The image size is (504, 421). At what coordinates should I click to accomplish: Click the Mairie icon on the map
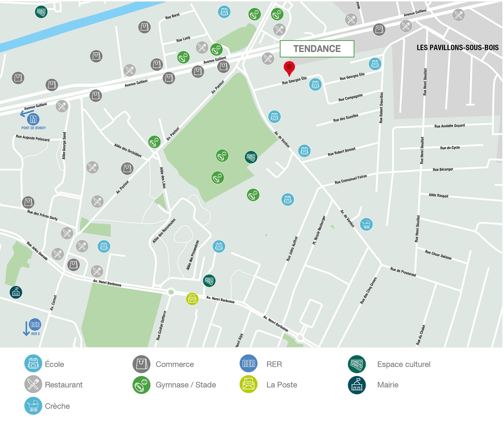(16, 292)
